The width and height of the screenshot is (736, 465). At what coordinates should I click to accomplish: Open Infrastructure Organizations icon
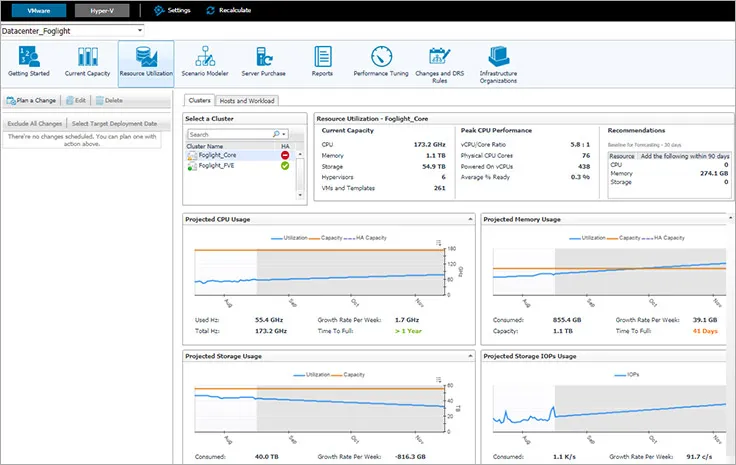tap(498, 60)
